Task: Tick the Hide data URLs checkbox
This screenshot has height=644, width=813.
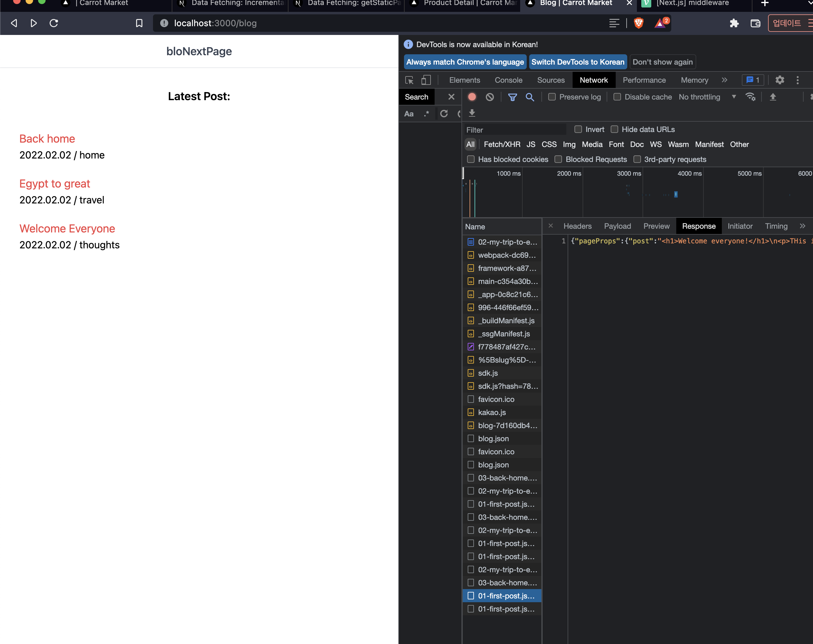Action: point(614,129)
